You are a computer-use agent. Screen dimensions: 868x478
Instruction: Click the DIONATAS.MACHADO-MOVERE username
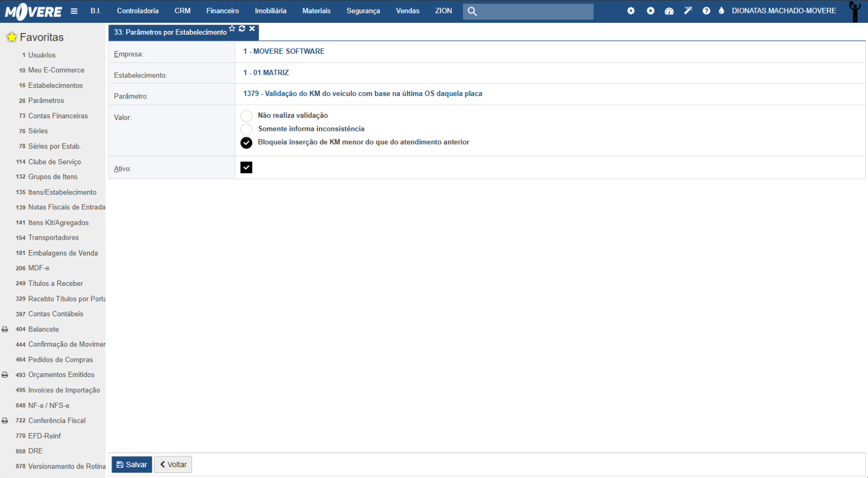coord(784,11)
